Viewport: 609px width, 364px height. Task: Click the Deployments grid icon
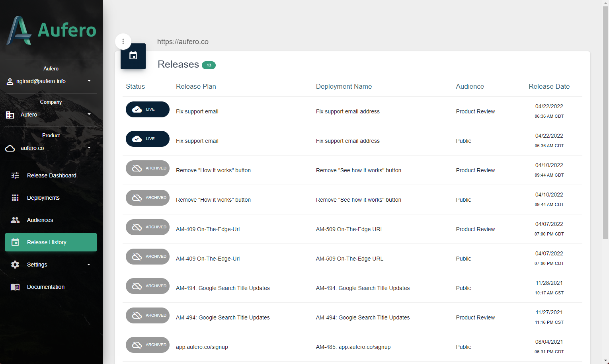pos(15,198)
